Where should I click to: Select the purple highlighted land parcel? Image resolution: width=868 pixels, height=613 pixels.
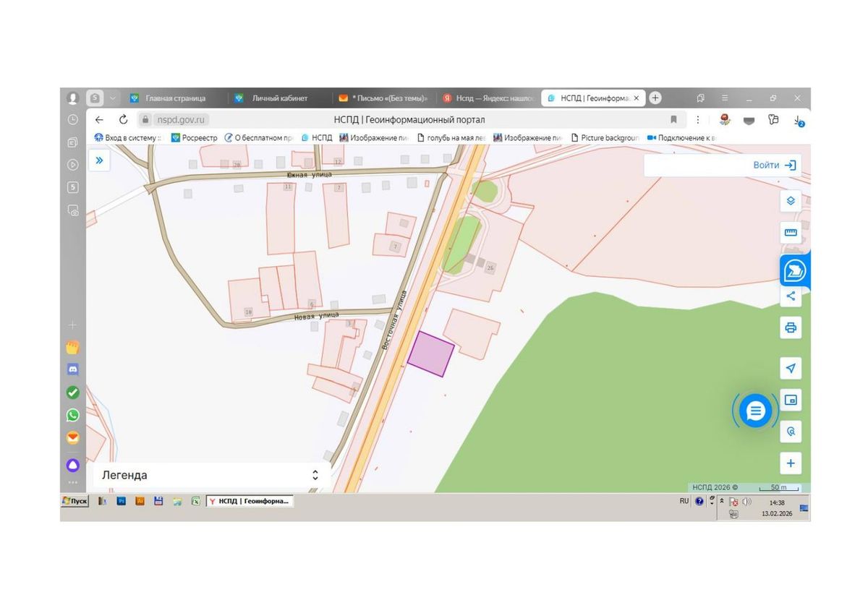point(431,354)
